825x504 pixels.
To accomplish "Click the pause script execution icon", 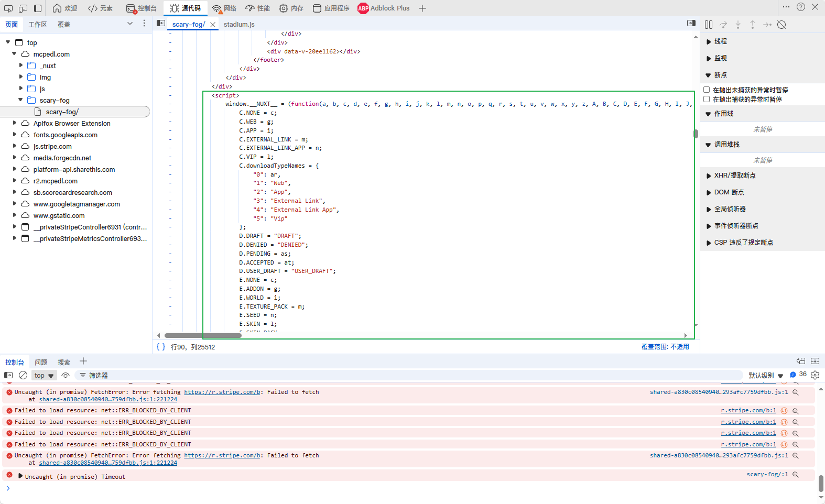I will 709,25.
